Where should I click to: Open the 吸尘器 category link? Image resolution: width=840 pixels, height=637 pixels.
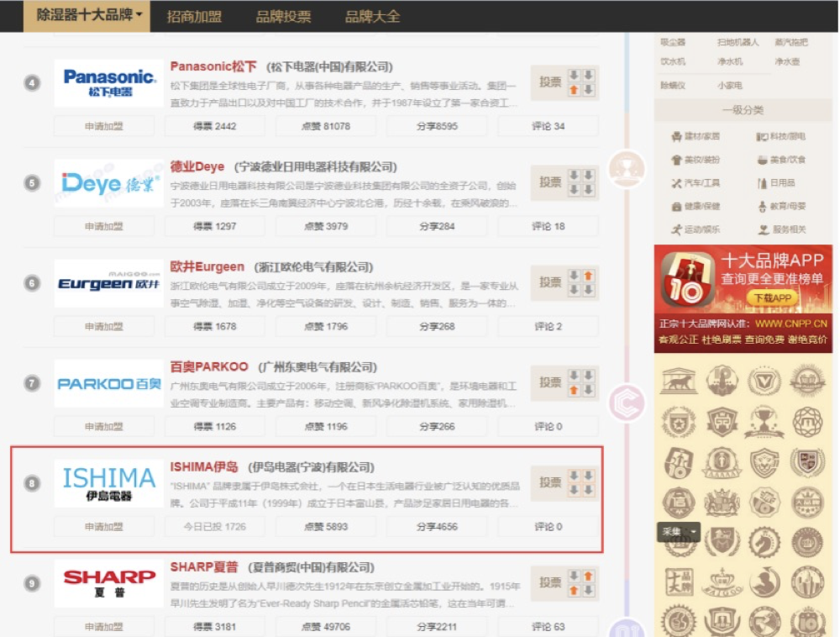click(x=673, y=42)
